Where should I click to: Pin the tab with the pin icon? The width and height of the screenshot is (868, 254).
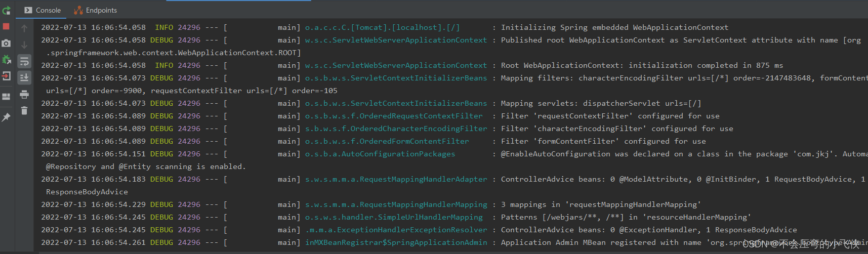coord(6,117)
